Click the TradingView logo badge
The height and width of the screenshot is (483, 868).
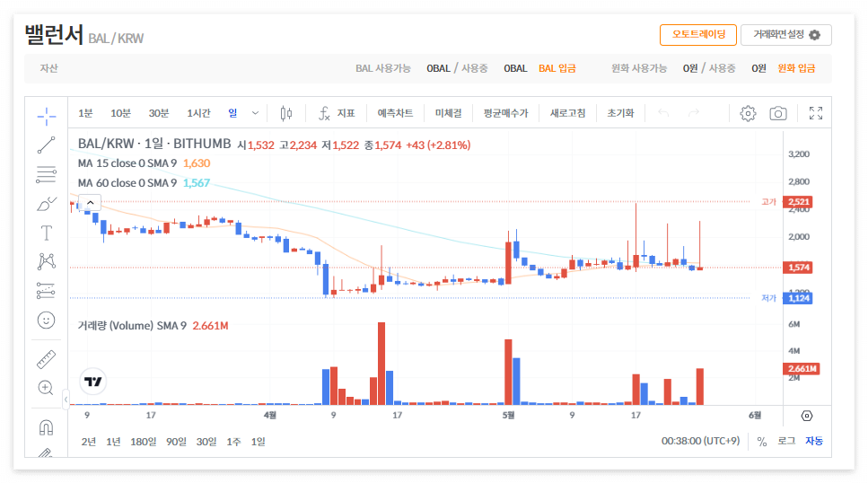point(93,382)
